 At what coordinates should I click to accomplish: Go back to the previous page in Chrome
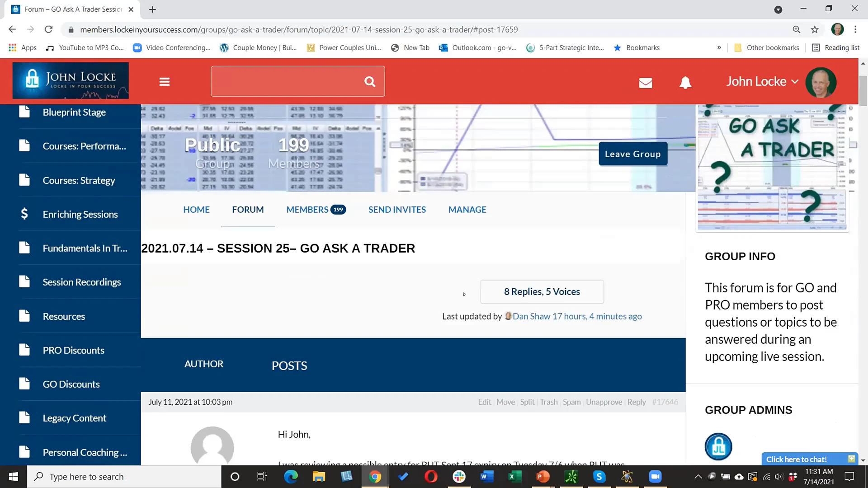pos(12,29)
